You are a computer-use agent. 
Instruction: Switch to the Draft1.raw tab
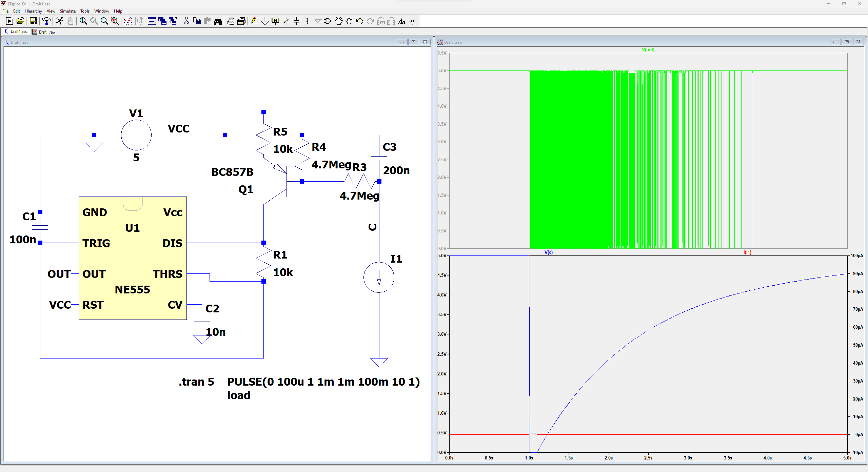[x=44, y=32]
